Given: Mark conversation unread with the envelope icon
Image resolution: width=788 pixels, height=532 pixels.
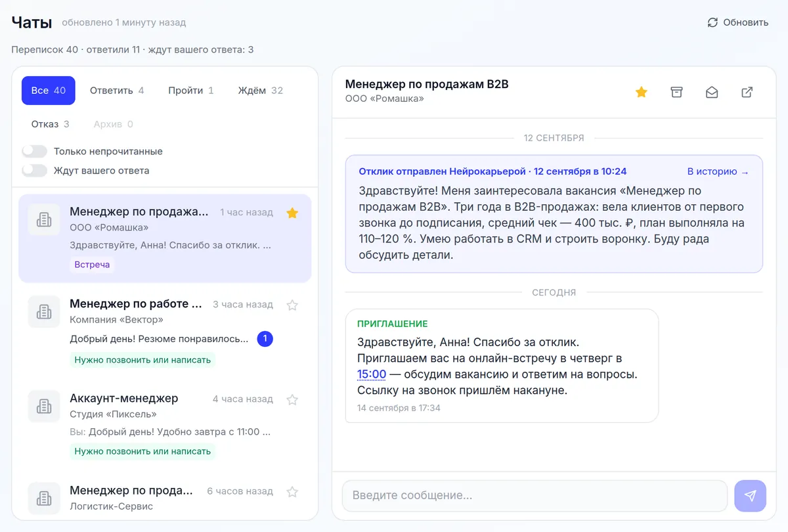Looking at the screenshot, I should point(712,93).
